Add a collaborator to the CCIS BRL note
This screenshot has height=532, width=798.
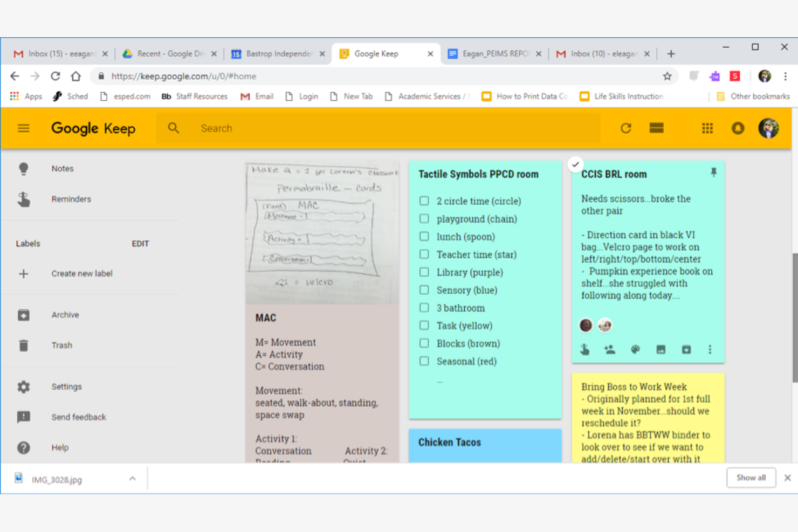coord(609,349)
